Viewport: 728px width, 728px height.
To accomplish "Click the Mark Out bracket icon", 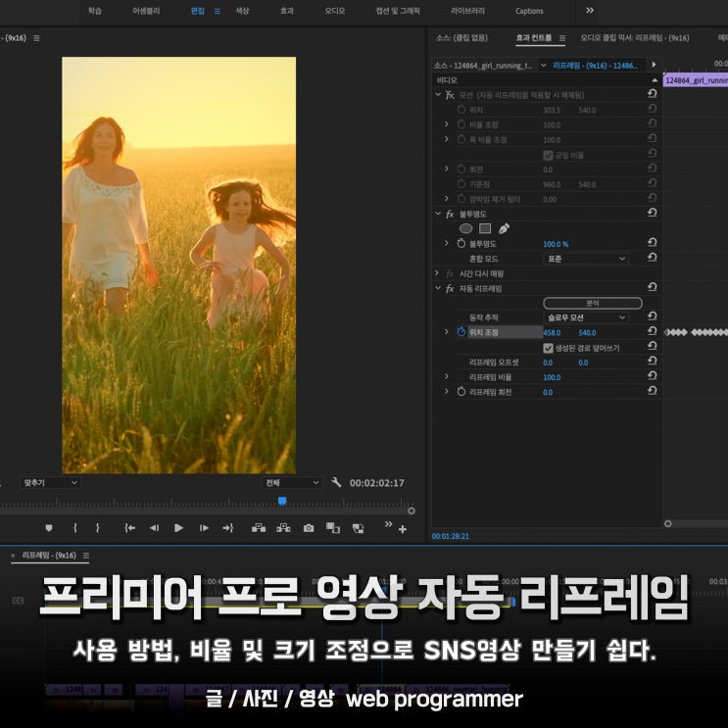I will tap(98, 528).
